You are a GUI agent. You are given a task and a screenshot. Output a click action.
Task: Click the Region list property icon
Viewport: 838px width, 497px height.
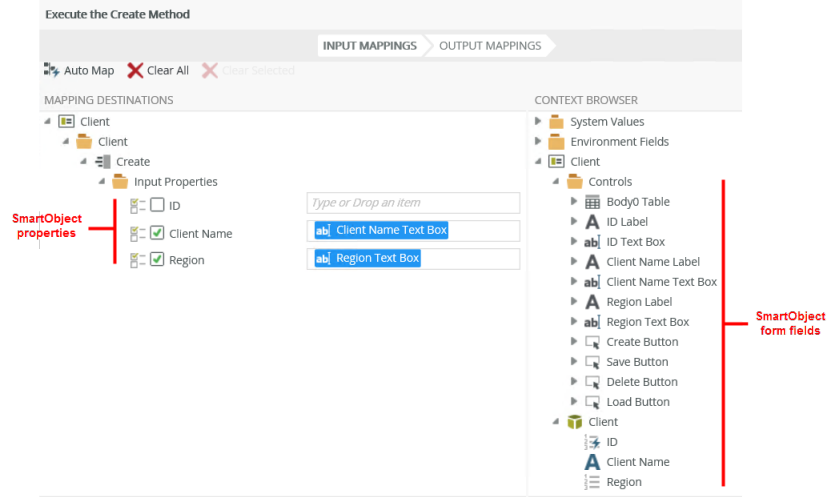click(x=592, y=482)
